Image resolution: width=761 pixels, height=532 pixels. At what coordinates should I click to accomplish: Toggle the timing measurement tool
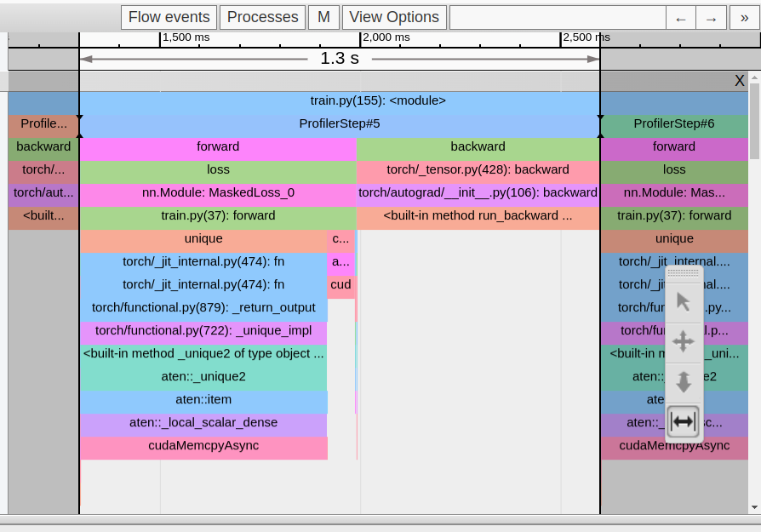point(683,421)
